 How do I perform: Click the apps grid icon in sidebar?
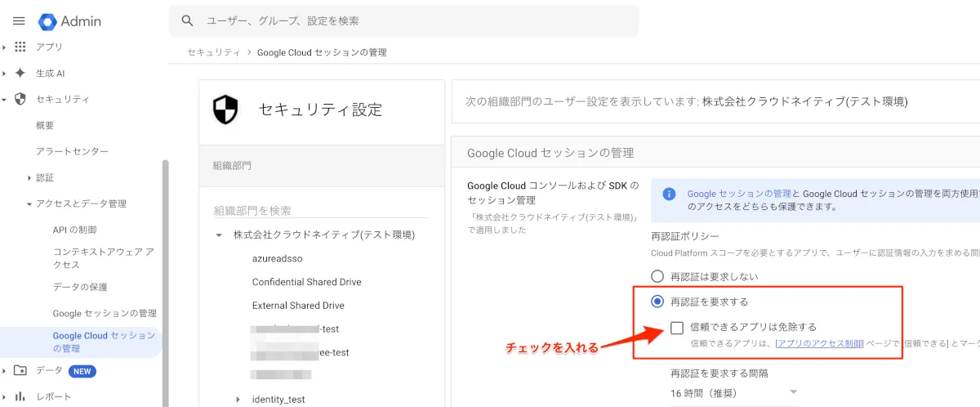coord(20,47)
